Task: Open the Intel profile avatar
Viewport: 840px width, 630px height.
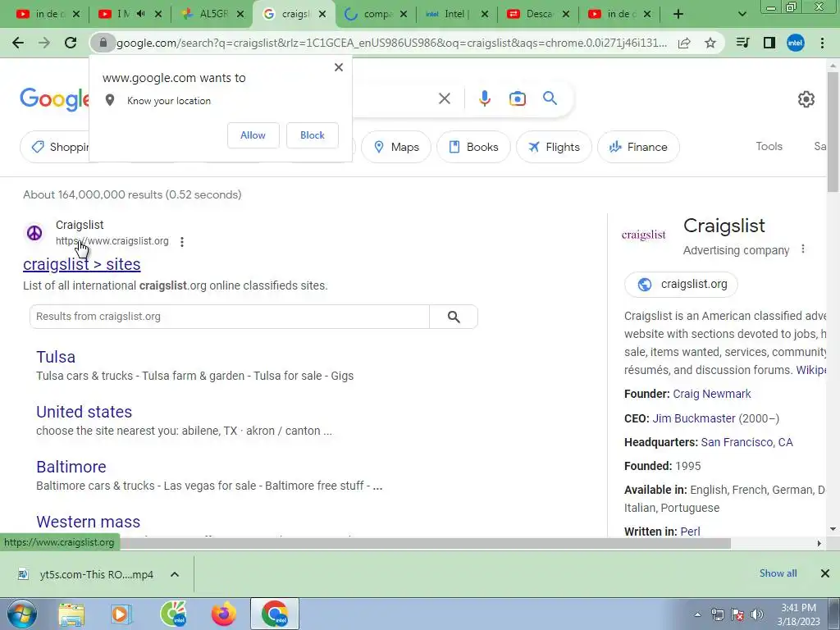Action: coord(796,43)
